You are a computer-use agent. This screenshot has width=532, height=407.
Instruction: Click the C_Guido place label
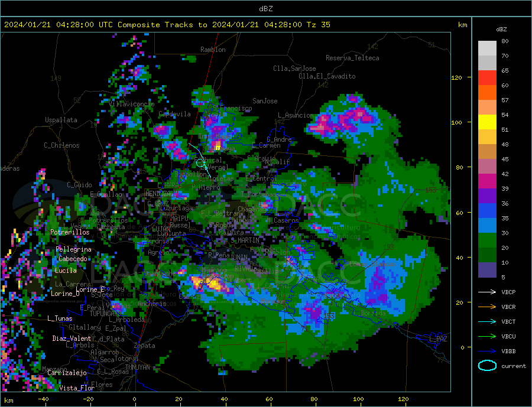pyautogui.click(x=79, y=185)
